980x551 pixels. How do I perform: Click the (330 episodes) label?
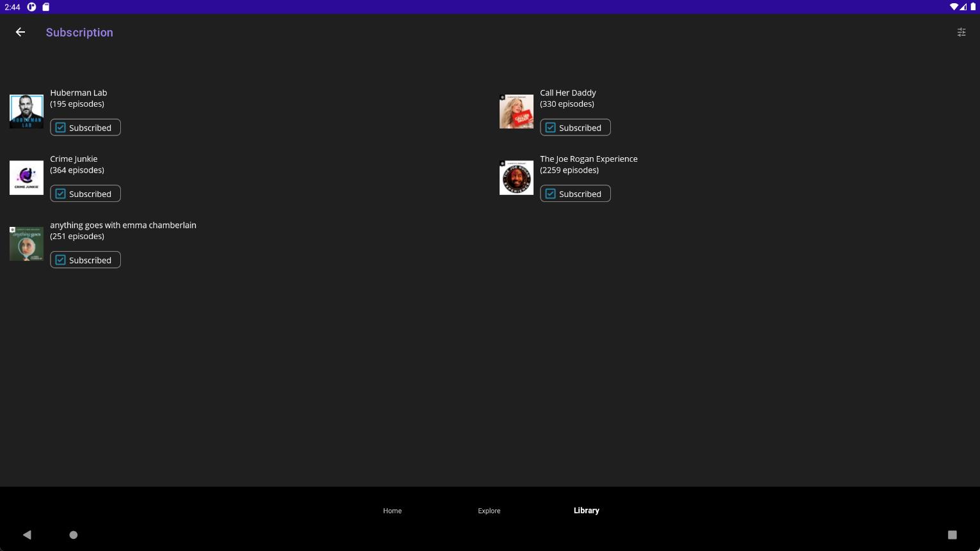pos(567,104)
